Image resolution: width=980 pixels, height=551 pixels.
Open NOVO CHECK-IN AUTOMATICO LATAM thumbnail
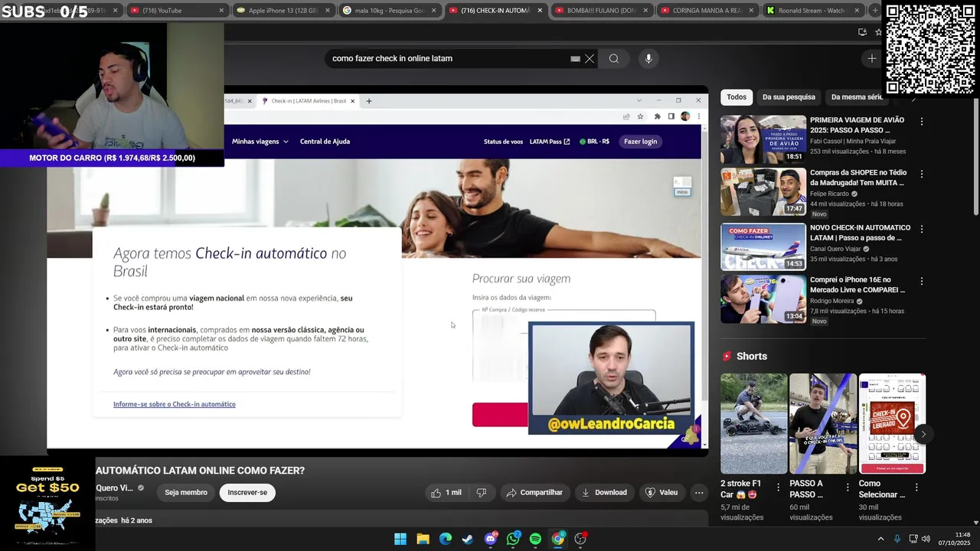[763, 246]
